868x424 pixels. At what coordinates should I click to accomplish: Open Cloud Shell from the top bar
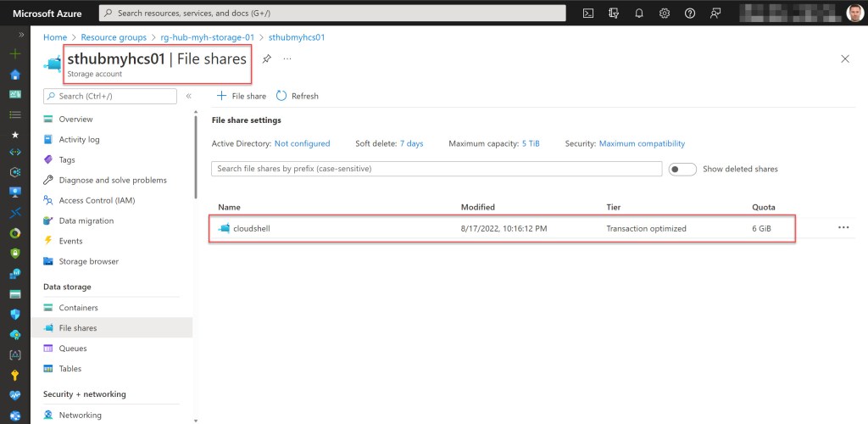588,13
